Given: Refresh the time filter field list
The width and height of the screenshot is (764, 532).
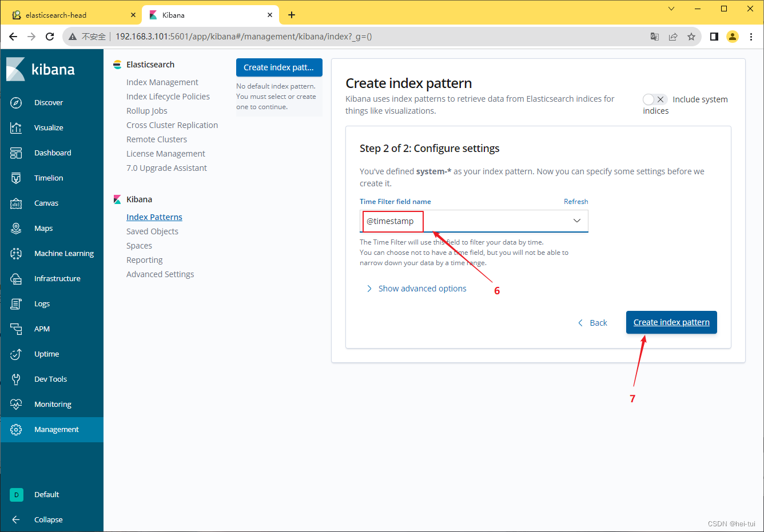Looking at the screenshot, I should tap(576, 202).
